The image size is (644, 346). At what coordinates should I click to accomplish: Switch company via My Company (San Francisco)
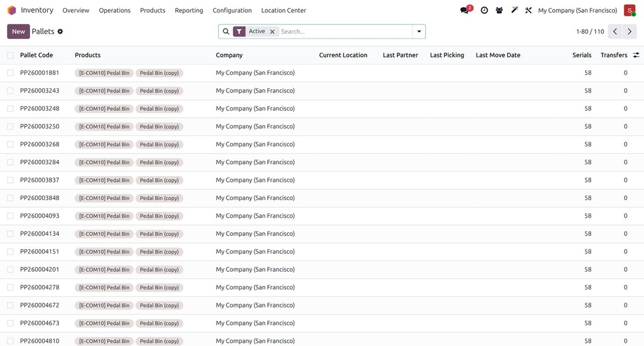[577, 10]
